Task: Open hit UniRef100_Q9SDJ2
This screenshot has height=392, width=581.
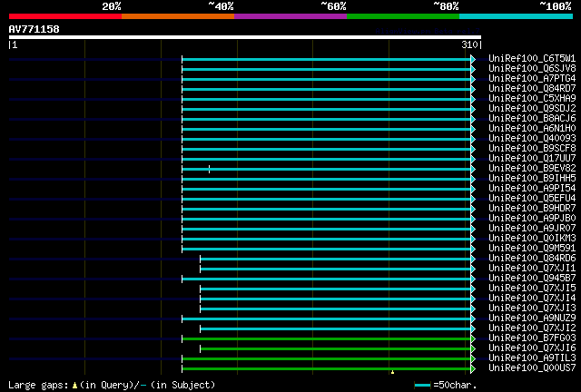Action: 532,109
